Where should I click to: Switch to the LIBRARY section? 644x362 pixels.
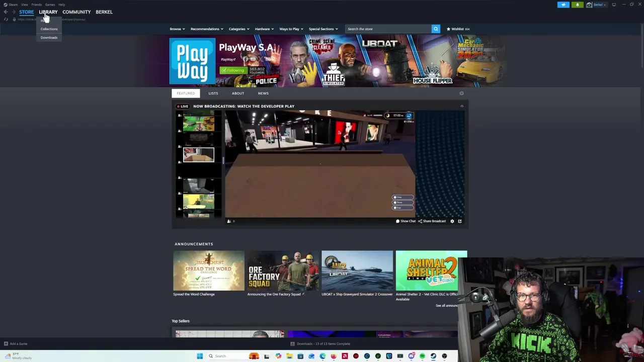tap(48, 12)
